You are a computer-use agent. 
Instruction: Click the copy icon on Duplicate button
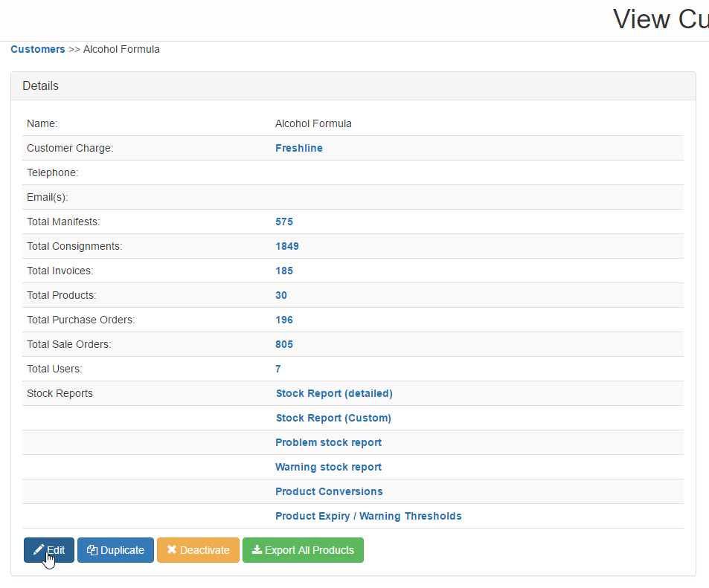92,550
